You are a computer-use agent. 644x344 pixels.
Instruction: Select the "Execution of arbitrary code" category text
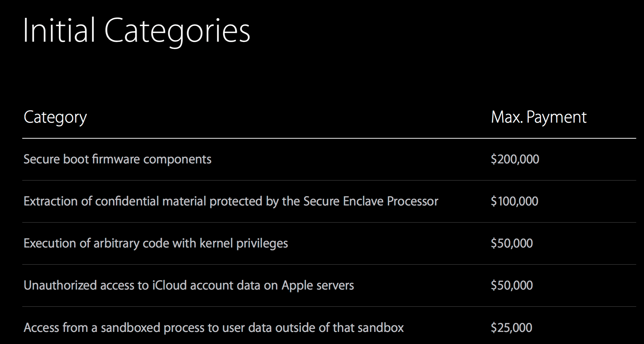pos(156,243)
